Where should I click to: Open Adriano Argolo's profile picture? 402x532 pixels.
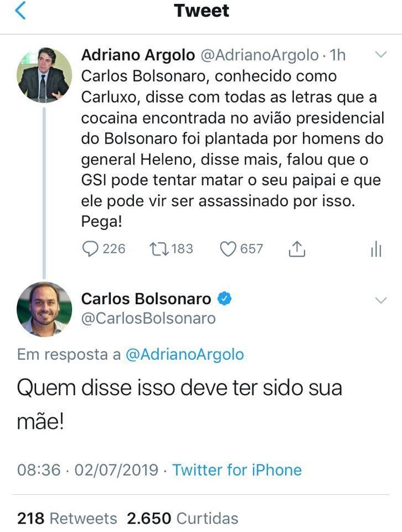click(44, 75)
